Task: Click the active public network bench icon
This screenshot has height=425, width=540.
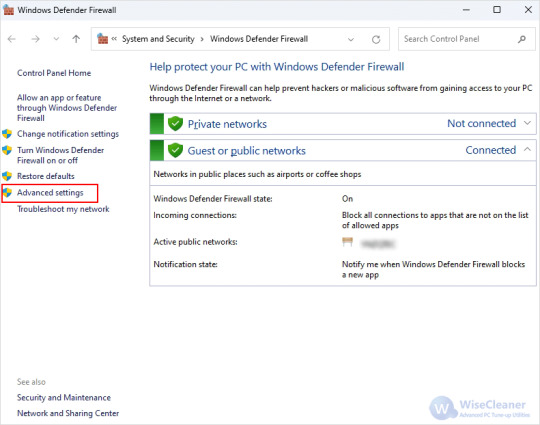Action: (x=347, y=242)
